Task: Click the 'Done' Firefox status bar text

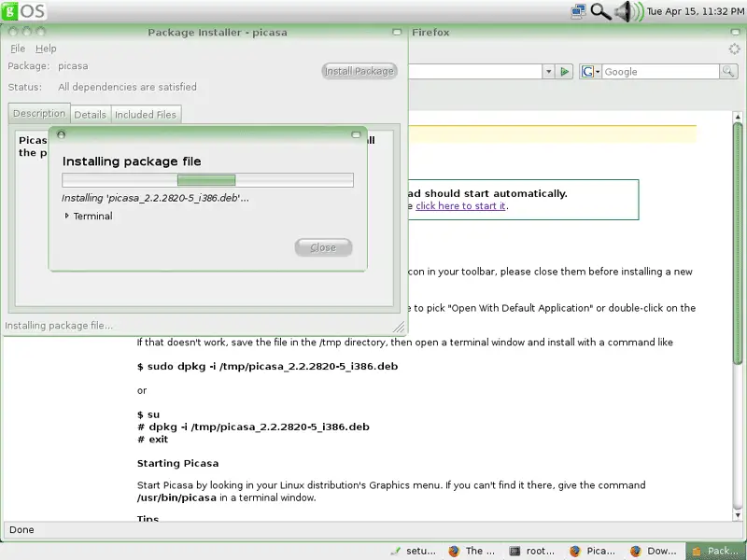Action: tap(21, 529)
